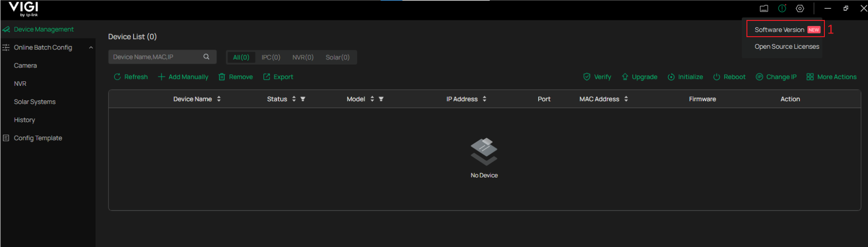
Task: Sort by MAC Address column arrows
Action: pos(626,99)
